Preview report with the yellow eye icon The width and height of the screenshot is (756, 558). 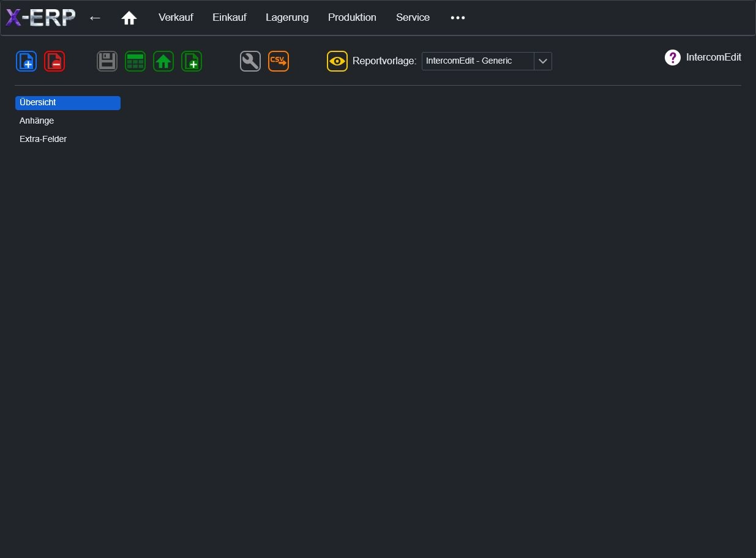click(x=337, y=61)
